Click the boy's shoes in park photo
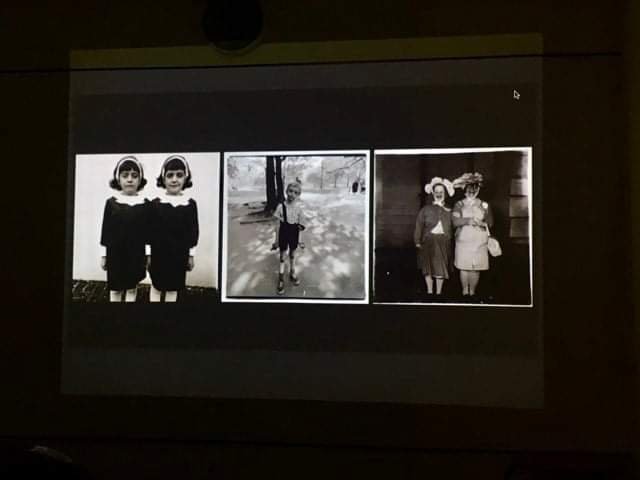 pos(286,283)
